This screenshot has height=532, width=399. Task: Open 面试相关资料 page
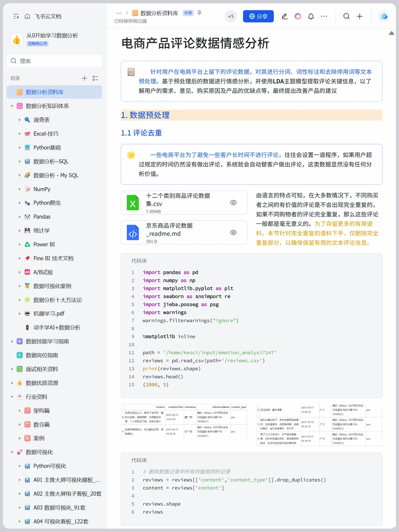click(42, 369)
